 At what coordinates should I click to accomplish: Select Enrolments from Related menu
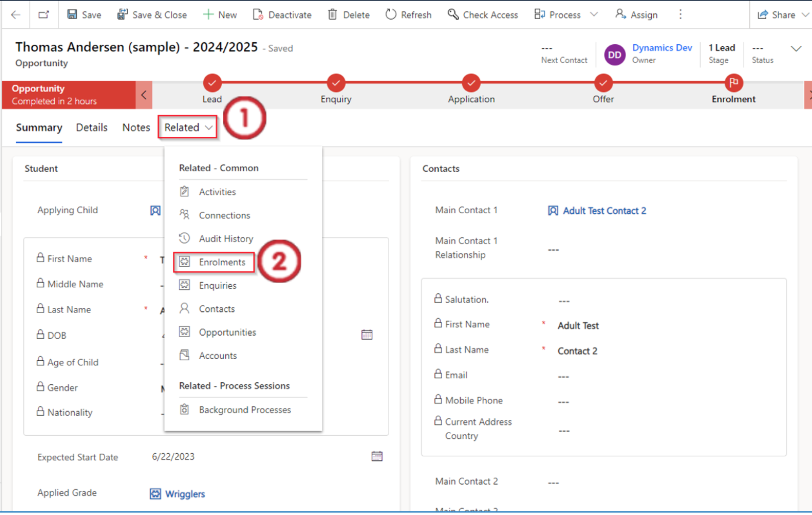tap(222, 262)
